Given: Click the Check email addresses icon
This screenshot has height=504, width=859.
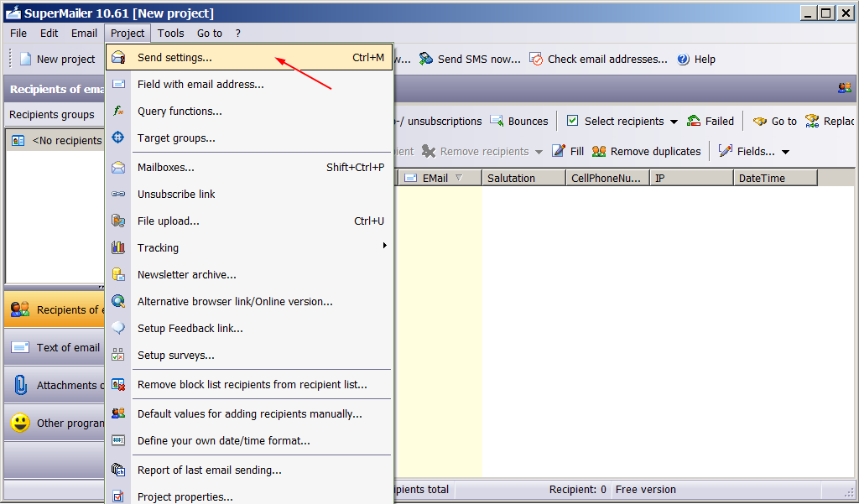Looking at the screenshot, I should click(x=536, y=59).
